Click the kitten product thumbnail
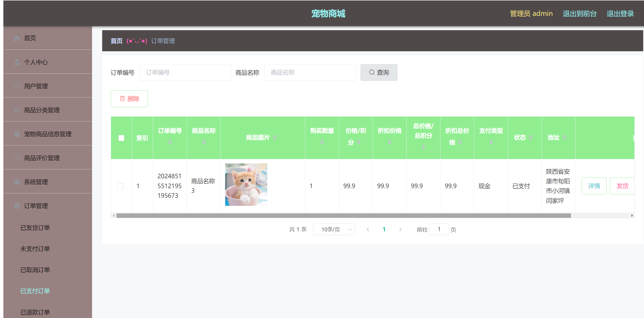This screenshot has height=318, width=644. [246, 185]
